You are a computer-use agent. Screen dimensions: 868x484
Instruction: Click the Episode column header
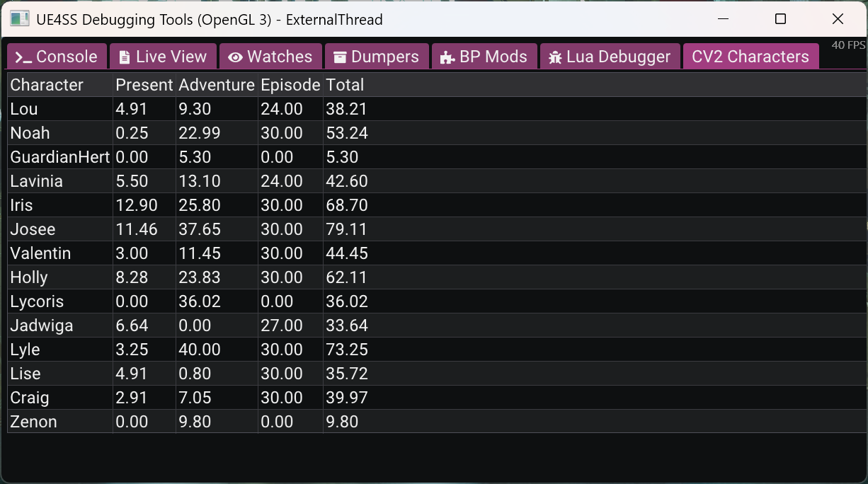click(x=290, y=85)
